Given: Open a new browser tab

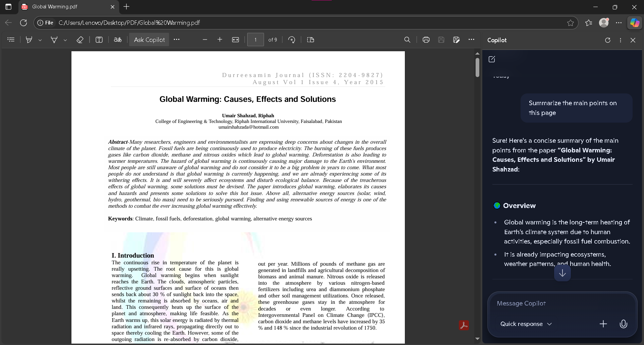Looking at the screenshot, I should pos(126,7).
